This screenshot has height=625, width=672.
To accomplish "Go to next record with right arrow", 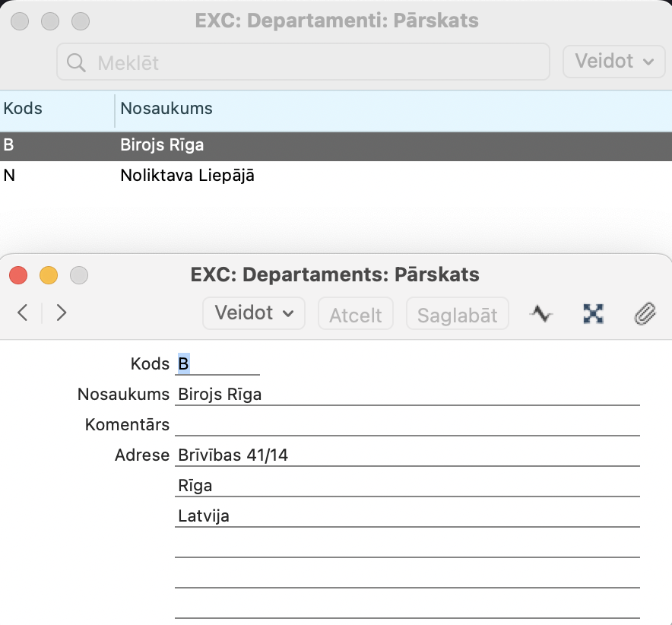I will (62, 312).
